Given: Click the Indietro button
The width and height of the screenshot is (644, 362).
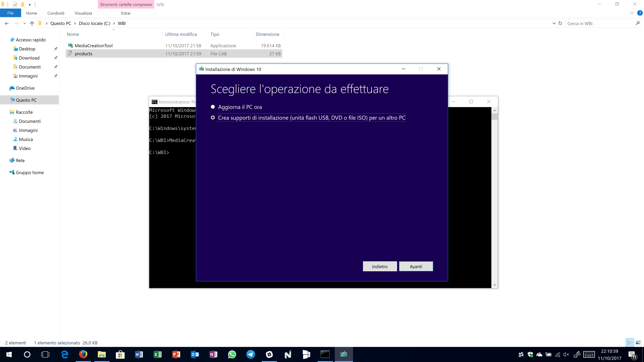Looking at the screenshot, I should [380, 266].
